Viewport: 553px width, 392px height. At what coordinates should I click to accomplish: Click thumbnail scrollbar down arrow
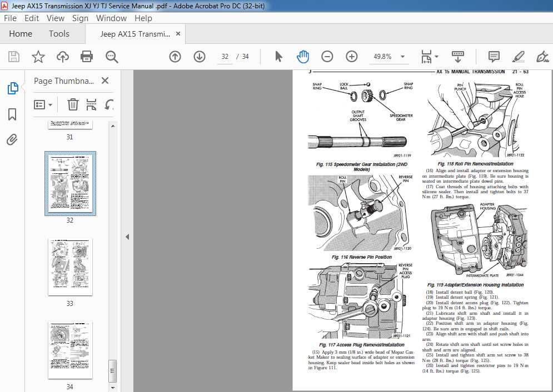tap(113, 388)
